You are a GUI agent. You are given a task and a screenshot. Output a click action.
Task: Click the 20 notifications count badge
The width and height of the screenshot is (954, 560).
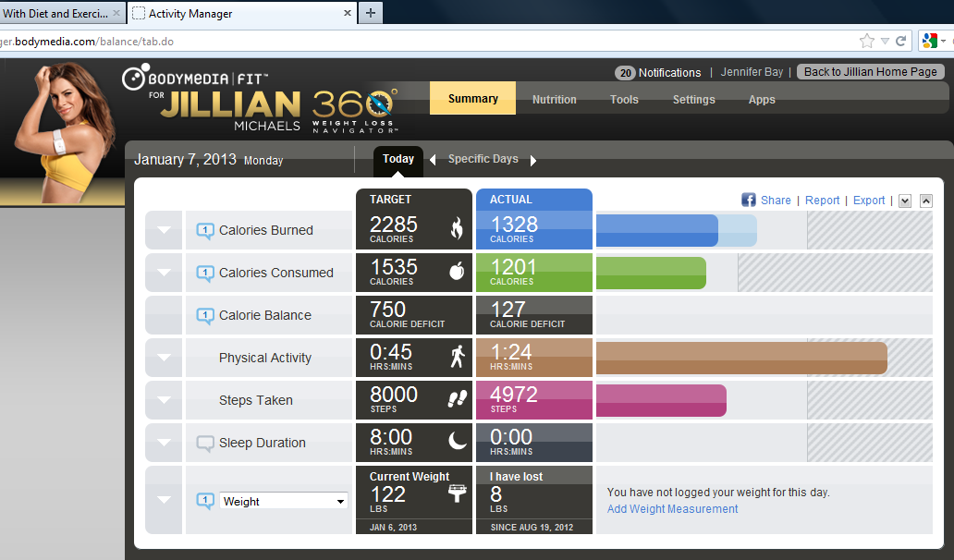(626, 73)
